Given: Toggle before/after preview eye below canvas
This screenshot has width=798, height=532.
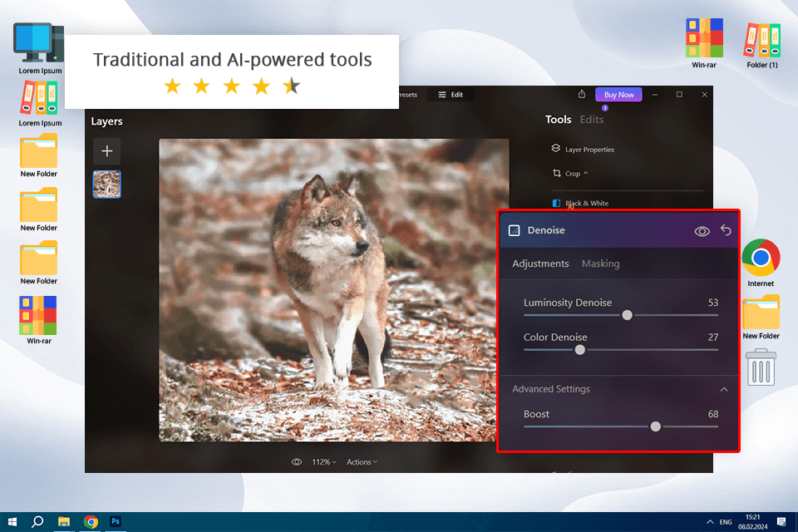Looking at the screenshot, I should (297, 462).
